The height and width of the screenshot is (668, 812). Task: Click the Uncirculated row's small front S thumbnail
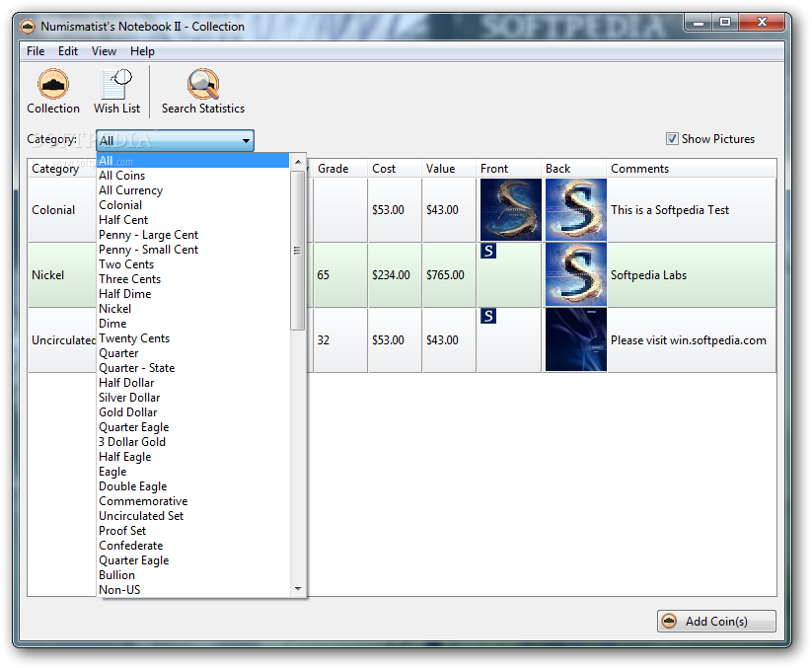click(x=488, y=316)
